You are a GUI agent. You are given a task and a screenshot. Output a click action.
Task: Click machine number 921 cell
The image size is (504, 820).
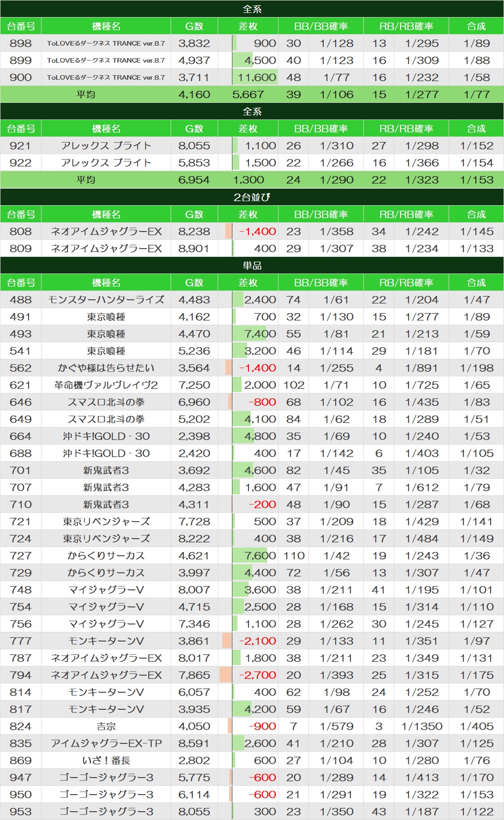21,146
